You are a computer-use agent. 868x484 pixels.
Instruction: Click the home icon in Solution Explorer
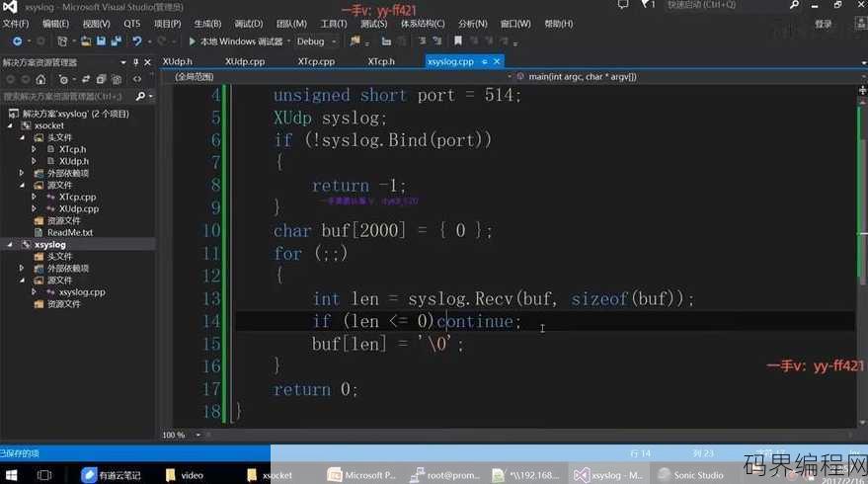(x=40, y=80)
